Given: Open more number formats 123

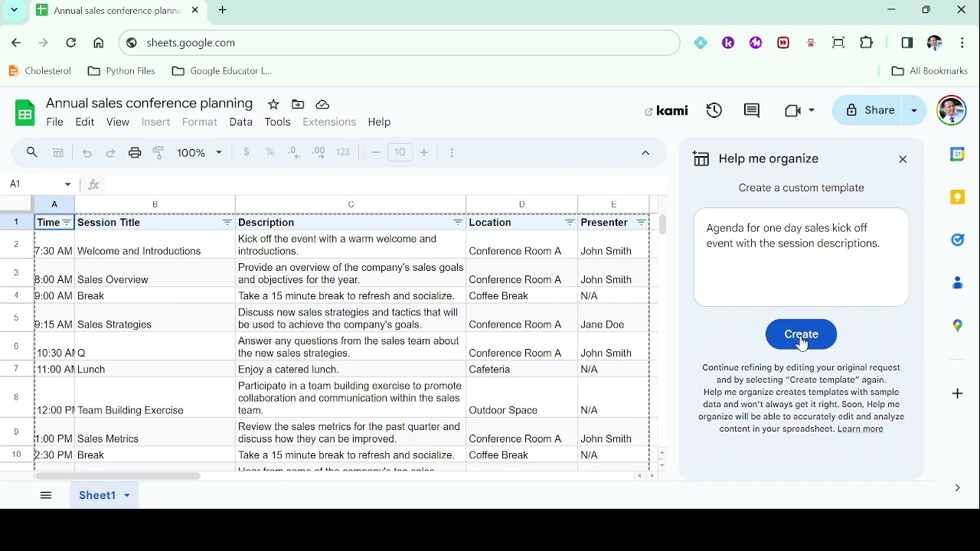Looking at the screenshot, I should [x=344, y=152].
